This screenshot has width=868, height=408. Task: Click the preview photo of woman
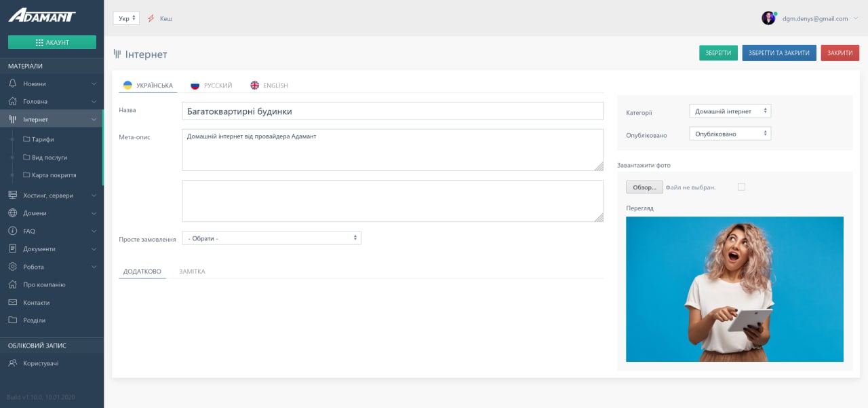point(734,289)
